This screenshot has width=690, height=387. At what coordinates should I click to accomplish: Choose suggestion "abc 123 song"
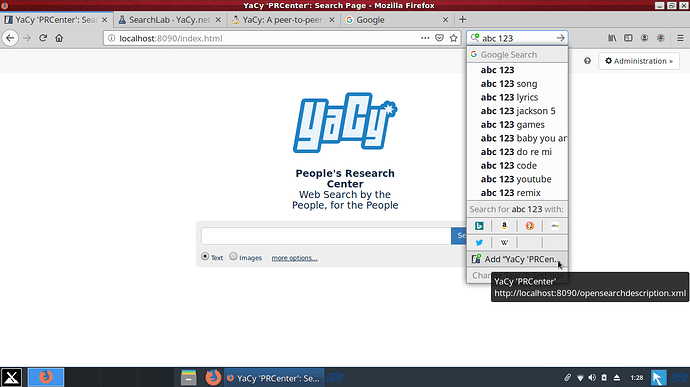(x=517, y=84)
